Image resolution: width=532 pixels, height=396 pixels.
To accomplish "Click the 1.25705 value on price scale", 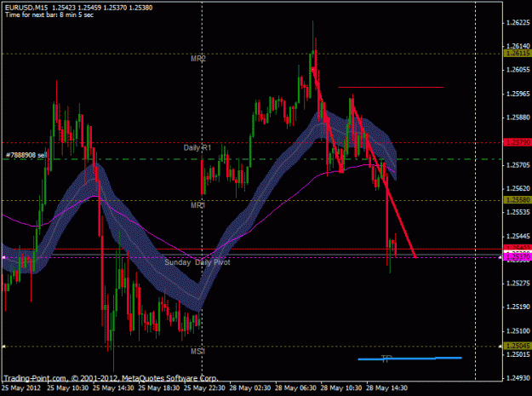I will click(518, 165).
